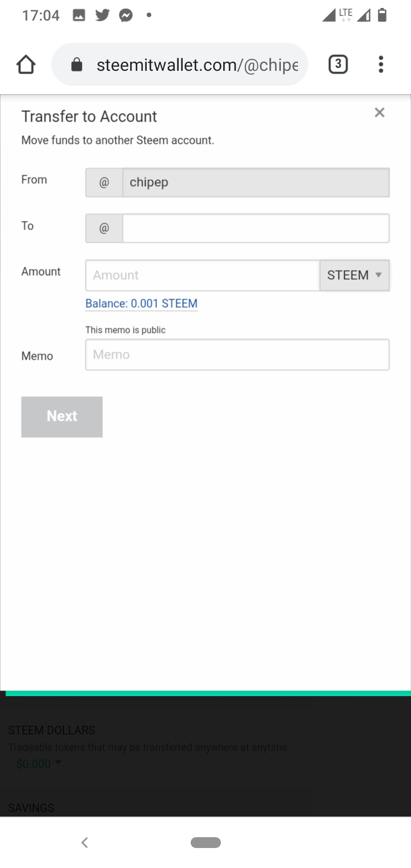The height and width of the screenshot is (868, 411).
Task: Tap the battery icon in status bar
Action: (x=382, y=15)
